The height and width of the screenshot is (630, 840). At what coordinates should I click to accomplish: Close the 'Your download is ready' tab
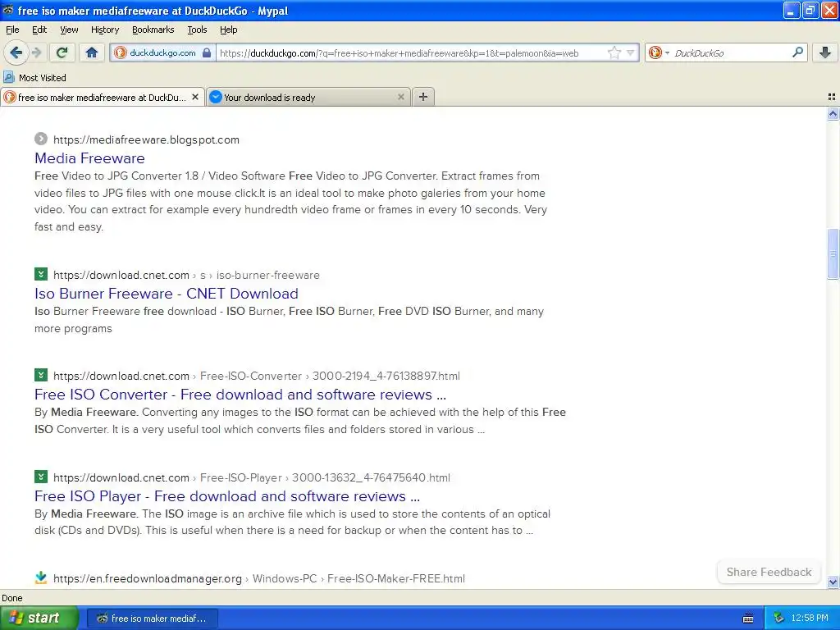(400, 97)
